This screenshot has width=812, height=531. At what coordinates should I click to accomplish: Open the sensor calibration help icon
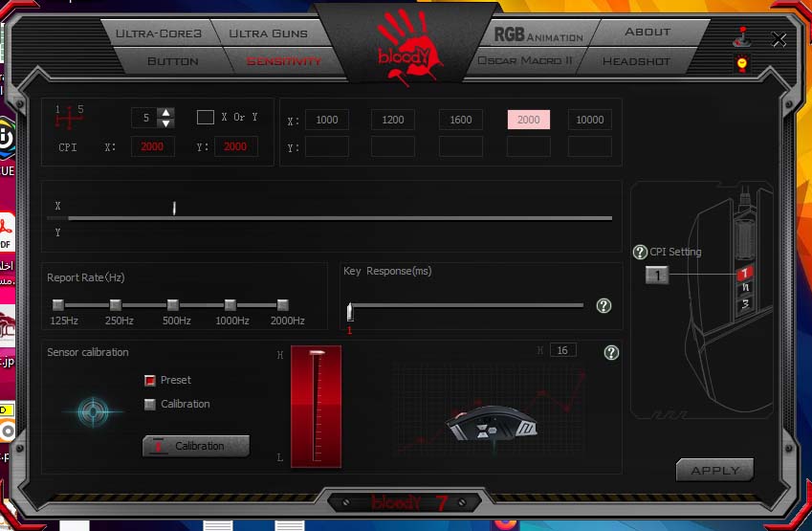coord(611,352)
